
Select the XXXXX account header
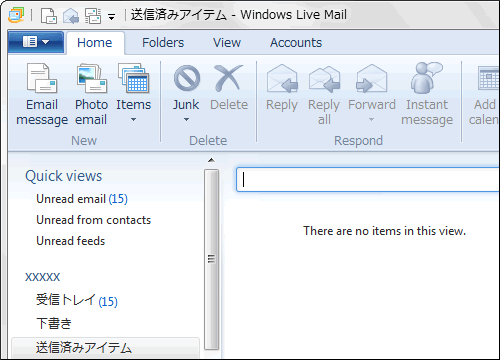(x=43, y=277)
